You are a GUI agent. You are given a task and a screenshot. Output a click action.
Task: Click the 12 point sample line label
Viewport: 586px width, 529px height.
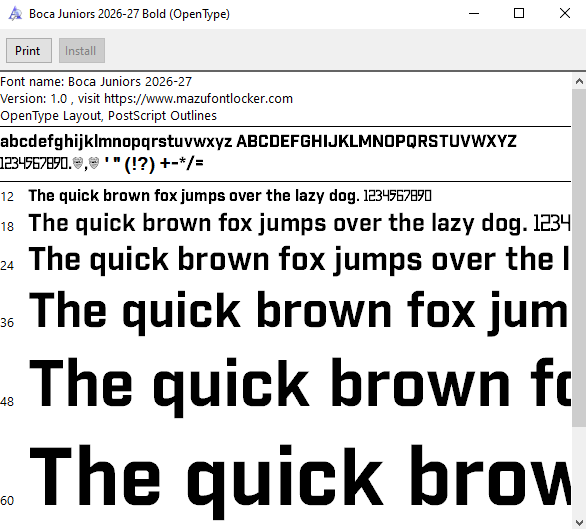[x=7, y=197]
